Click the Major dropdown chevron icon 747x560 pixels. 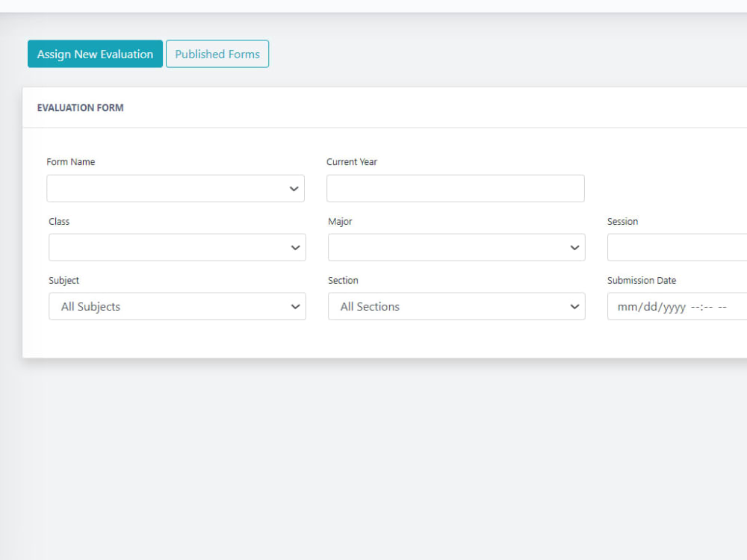(x=574, y=247)
